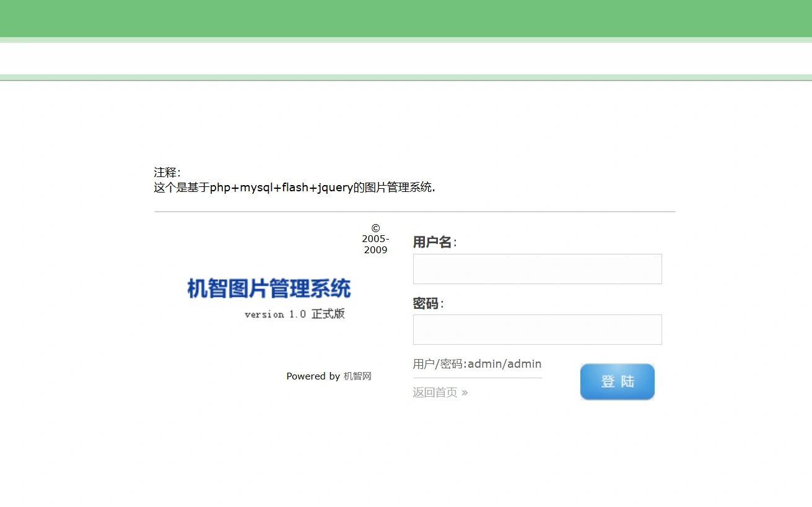Click the 机智图片管理系统 logo
Viewport: 812px width, 507px height.
269,288
